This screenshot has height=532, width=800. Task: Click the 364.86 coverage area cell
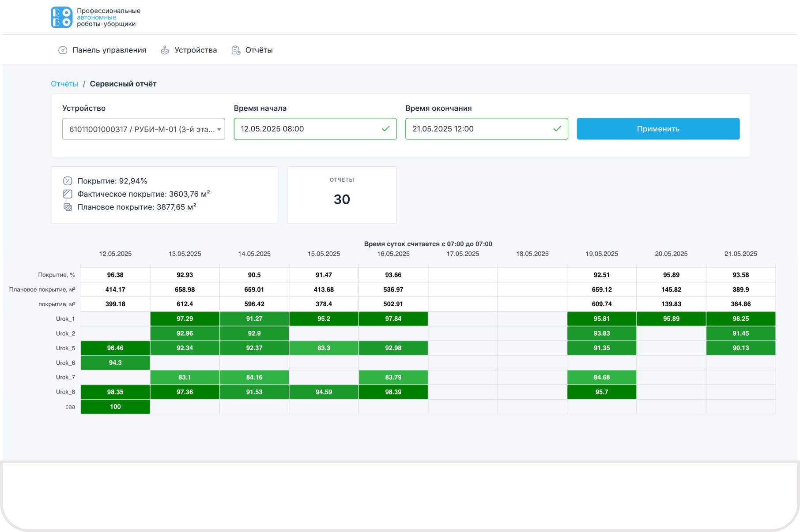point(741,304)
